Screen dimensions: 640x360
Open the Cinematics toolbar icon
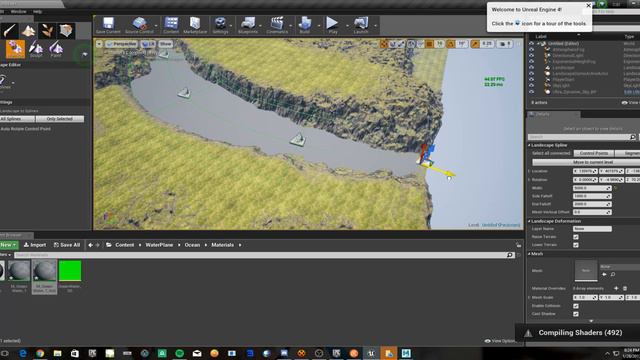pos(277,25)
